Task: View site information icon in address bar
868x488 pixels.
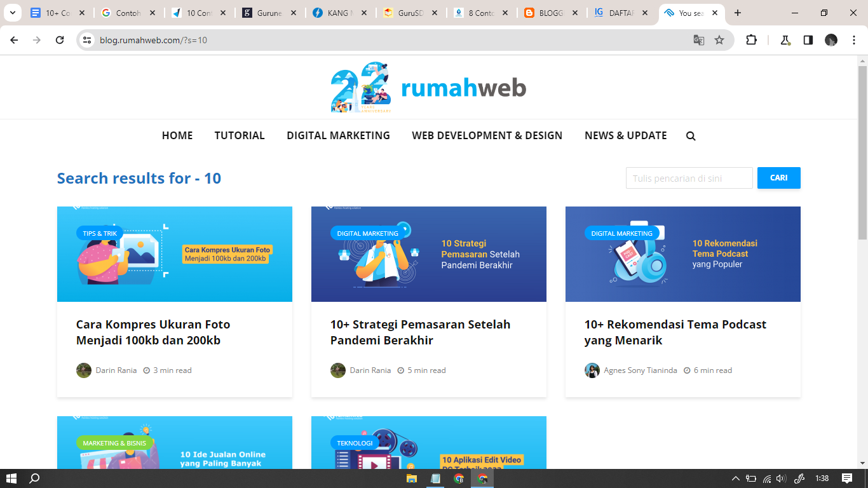Action: pos(87,40)
